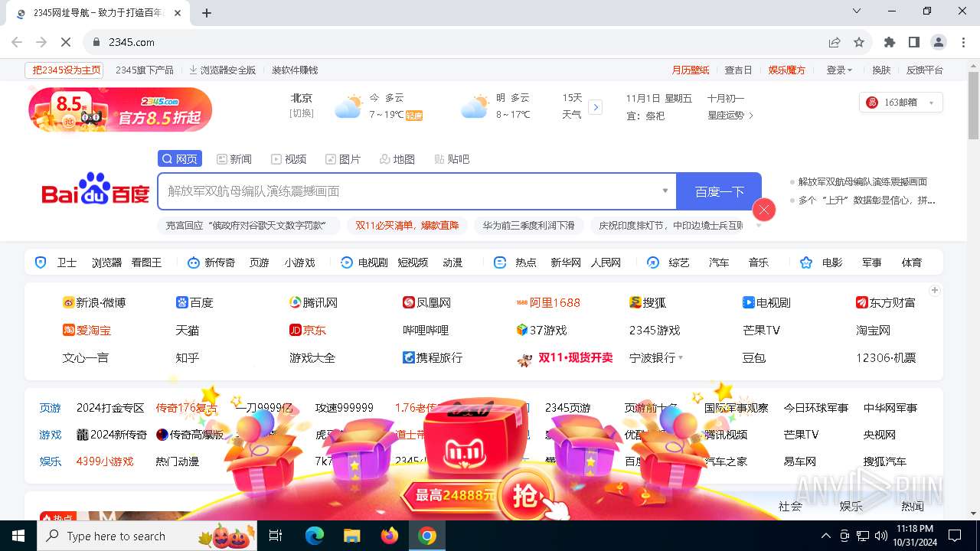Image resolution: width=980 pixels, height=551 pixels.
Task: Add a site with the plus icon
Action: pos(935,290)
